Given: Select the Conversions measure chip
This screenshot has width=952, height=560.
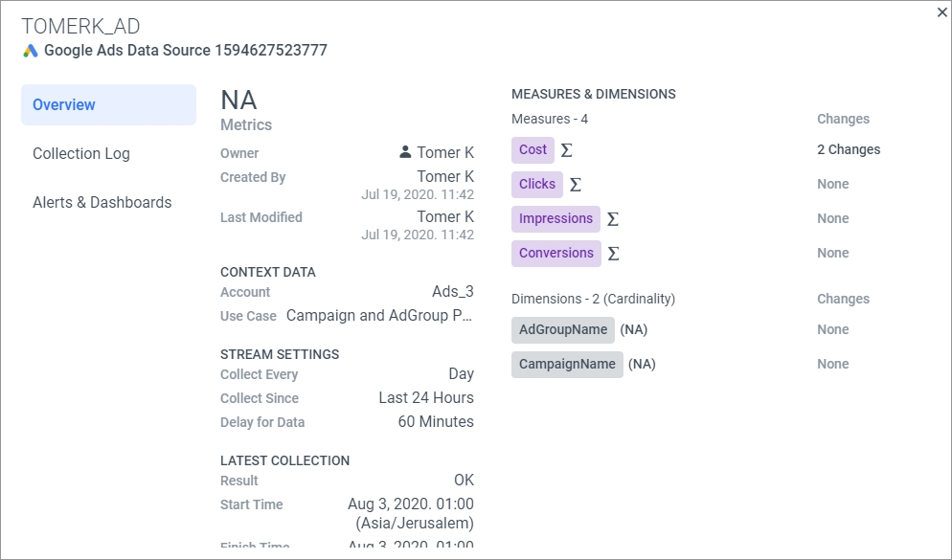Looking at the screenshot, I should click(556, 253).
